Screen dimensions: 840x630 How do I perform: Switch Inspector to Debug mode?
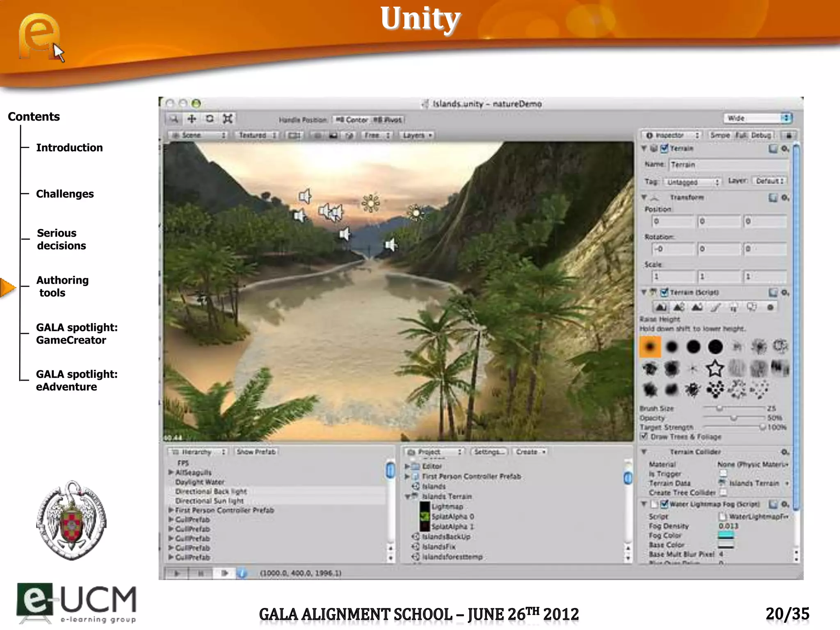click(x=761, y=135)
